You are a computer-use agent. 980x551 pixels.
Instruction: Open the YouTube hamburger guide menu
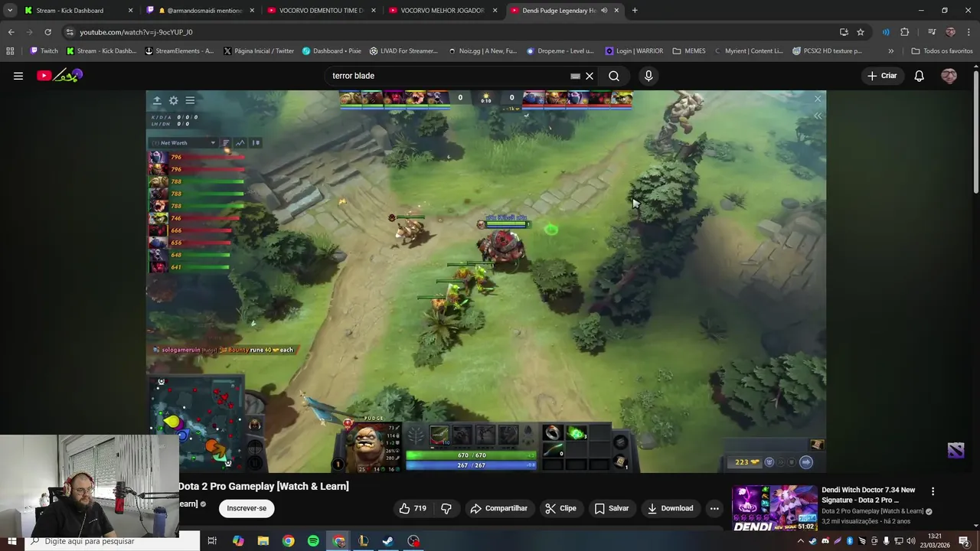click(x=18, y=76)
